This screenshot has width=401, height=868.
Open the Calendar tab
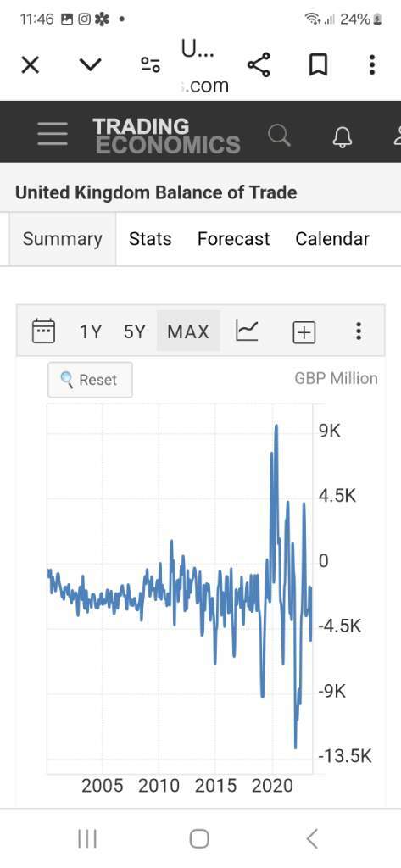coord(332,239)
